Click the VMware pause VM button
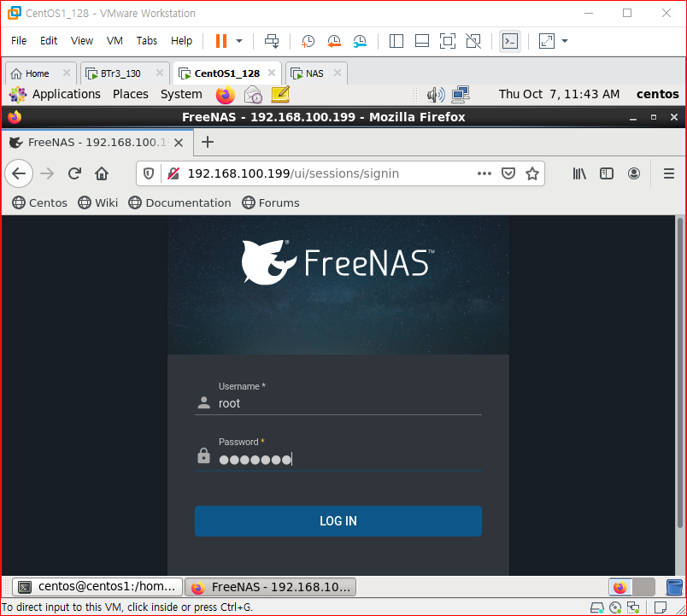This screenshot has width=687, height=616. point(221,41)
